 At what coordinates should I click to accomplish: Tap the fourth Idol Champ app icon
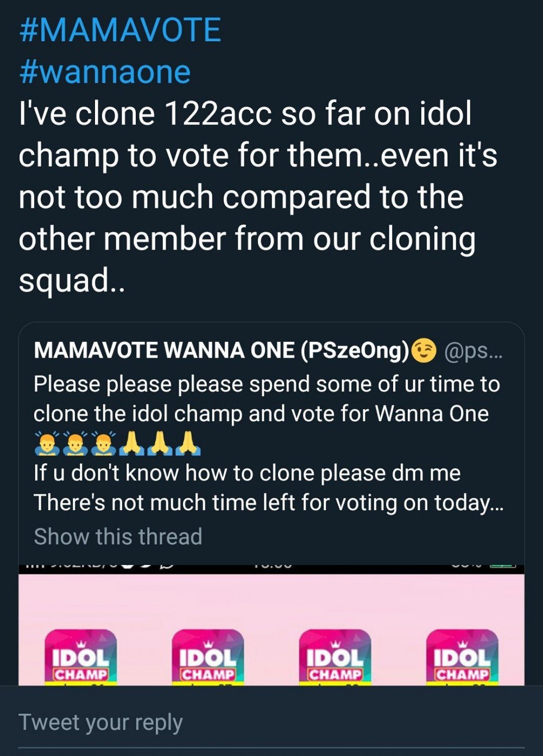tap(462, 657)
